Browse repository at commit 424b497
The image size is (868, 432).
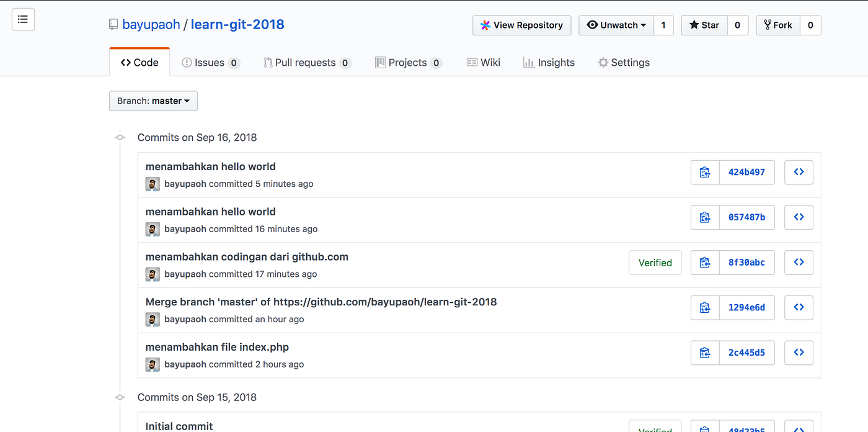coord(799,172)
